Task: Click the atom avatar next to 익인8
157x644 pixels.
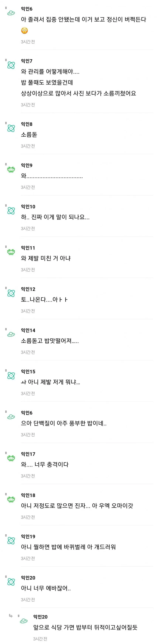Action: 11,129
